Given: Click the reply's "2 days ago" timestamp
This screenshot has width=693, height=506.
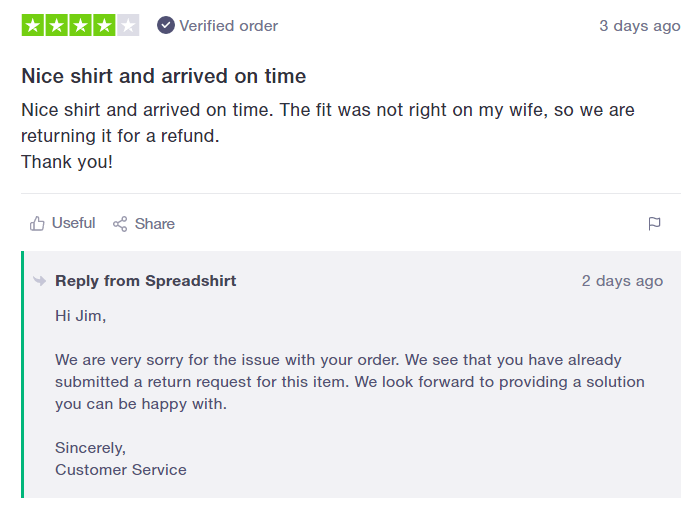Looking at the screenshot, I should tap(622, 281).
